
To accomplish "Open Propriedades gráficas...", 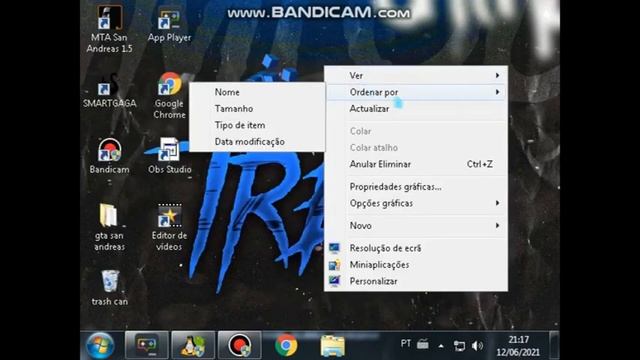I will click(x=416, y=187).
